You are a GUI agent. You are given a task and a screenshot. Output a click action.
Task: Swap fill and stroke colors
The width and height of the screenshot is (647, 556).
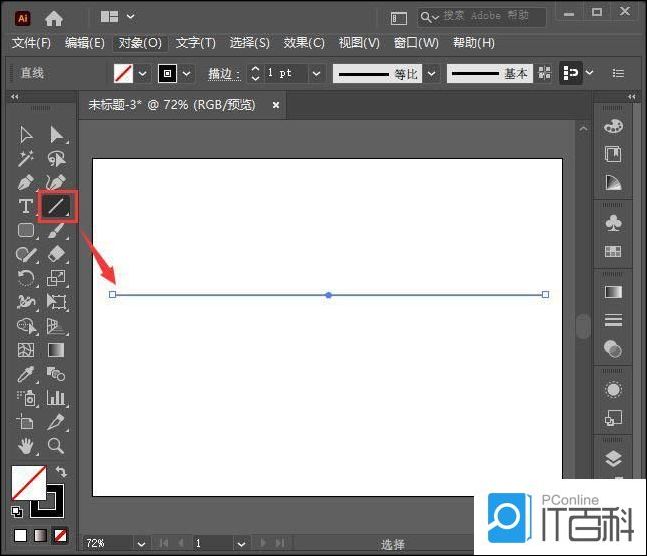(61, 471)
